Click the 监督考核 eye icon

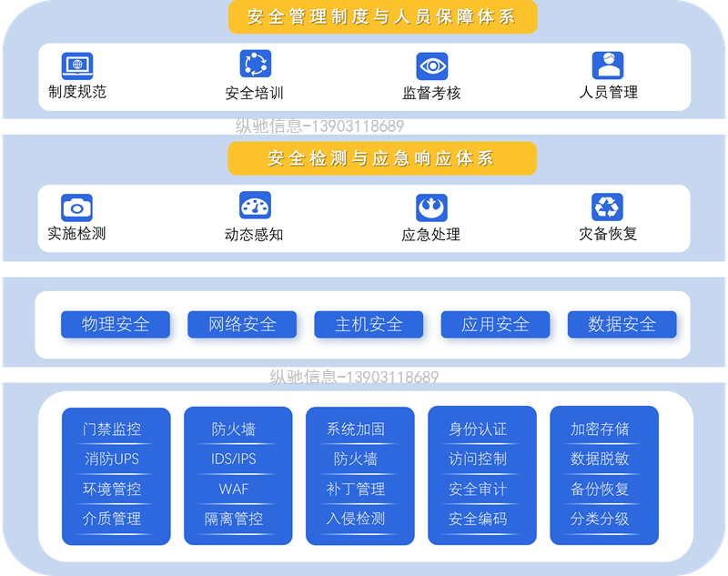point(431,66)
